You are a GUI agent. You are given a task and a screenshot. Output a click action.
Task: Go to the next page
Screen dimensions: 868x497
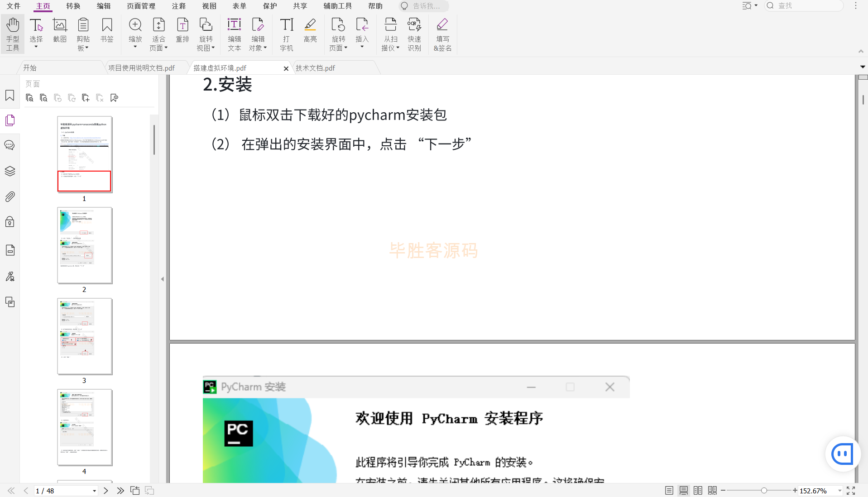pos(106,491)
